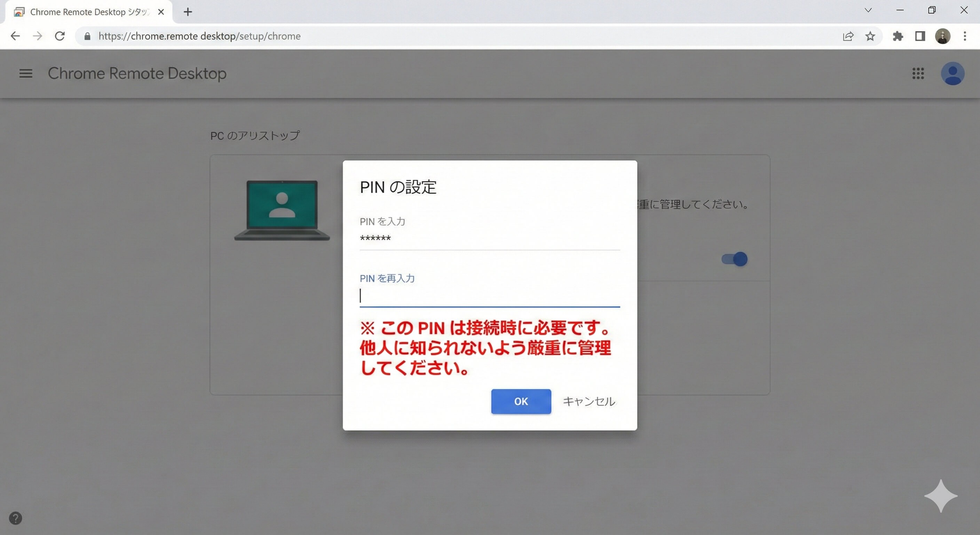Dismiss the dialog with キャンセル
The image size is (980, 535).
(589, 401)
